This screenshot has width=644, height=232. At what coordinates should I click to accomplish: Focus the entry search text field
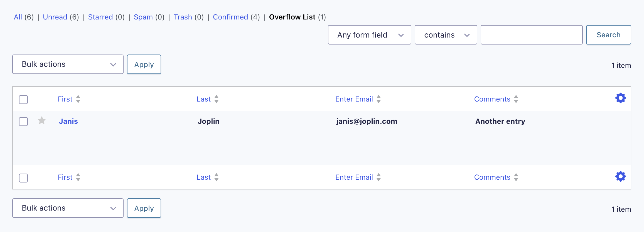pos(532,35)
